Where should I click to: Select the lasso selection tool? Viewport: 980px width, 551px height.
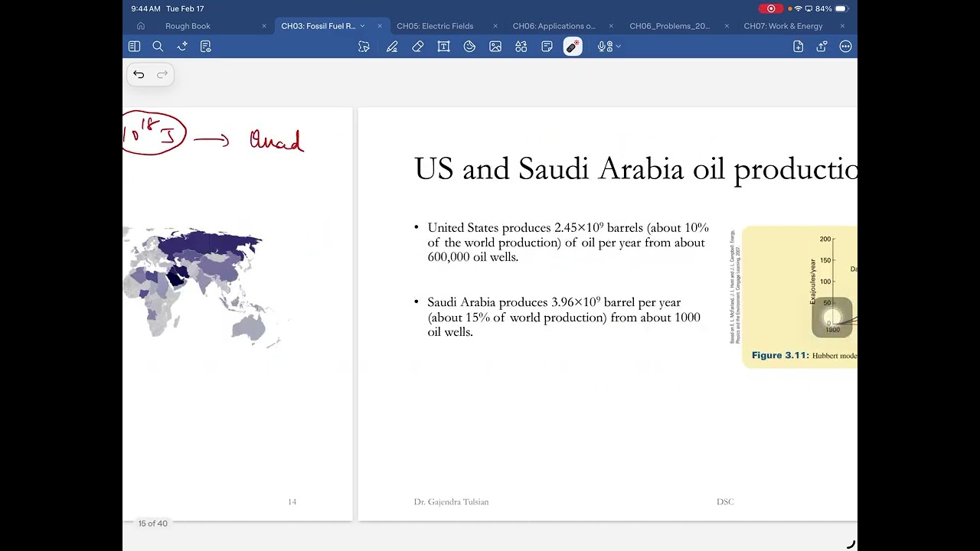click(364, 47)
